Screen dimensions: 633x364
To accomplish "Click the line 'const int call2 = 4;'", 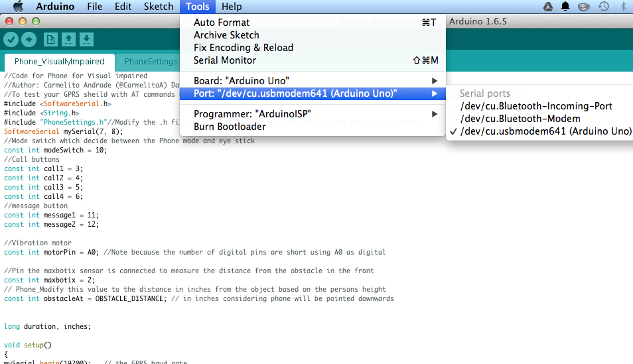I will tap(43, 178).
